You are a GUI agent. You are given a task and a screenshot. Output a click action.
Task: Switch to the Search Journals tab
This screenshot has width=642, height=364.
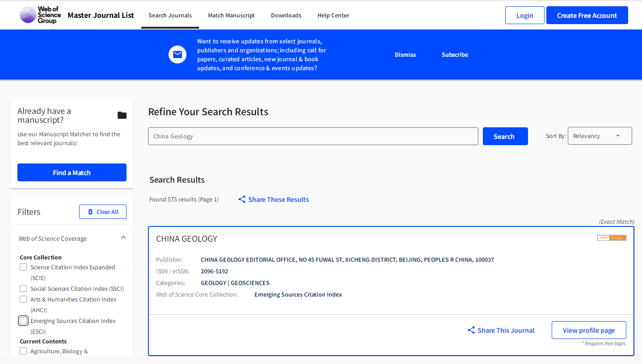(170, 15)
